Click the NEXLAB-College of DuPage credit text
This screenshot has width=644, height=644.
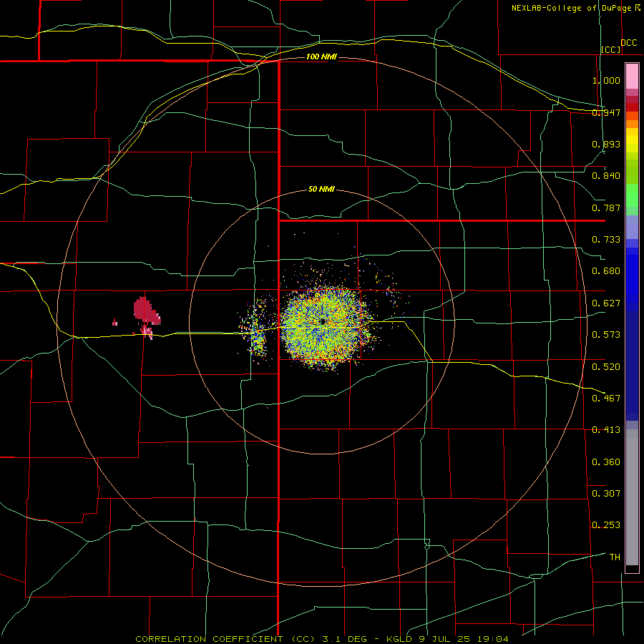pyautogui.click(x=571, y=8)
